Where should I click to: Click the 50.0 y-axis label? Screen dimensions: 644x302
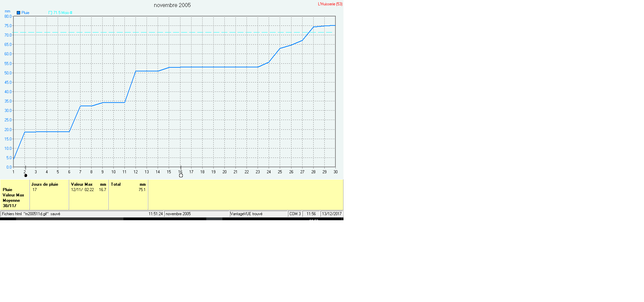tap(8, 73)
